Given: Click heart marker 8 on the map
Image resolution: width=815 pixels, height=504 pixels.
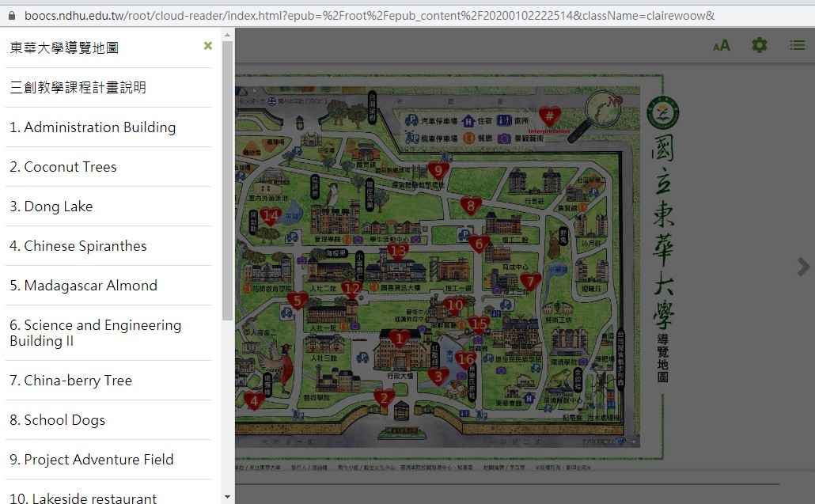Looking at the screenshot, I should (x=471, y=206).
